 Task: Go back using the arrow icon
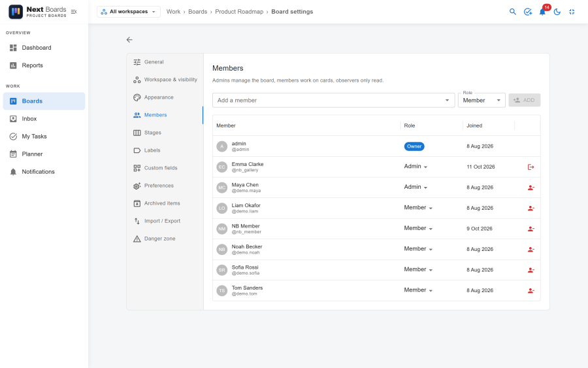[x=129, y=40]
